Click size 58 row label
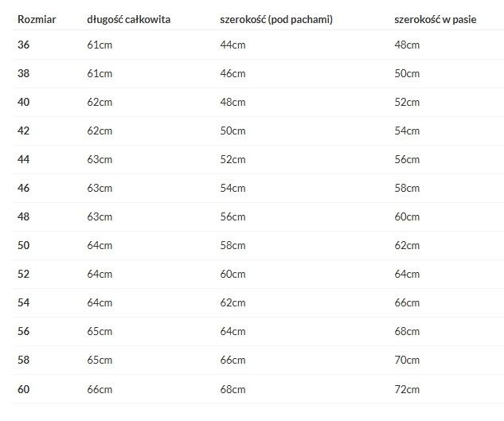This screenshot has width=504, height=421. [x=23, y=360]
